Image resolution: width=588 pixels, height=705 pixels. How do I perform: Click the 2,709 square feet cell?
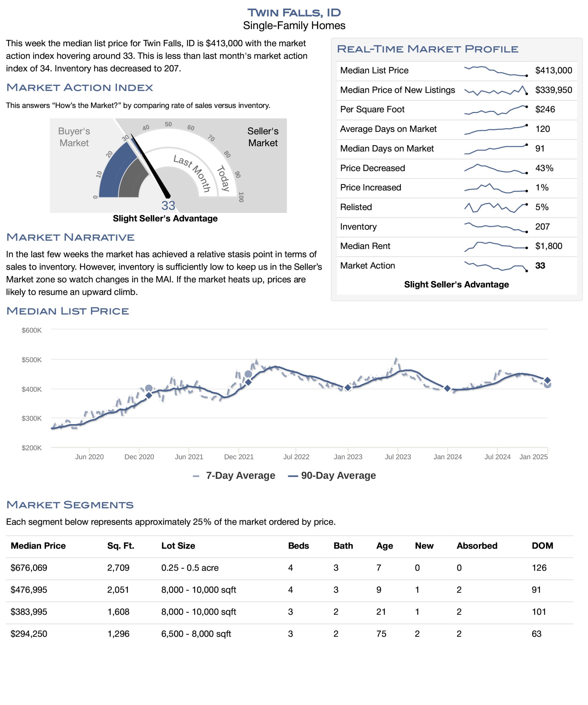tap(118, 568)
